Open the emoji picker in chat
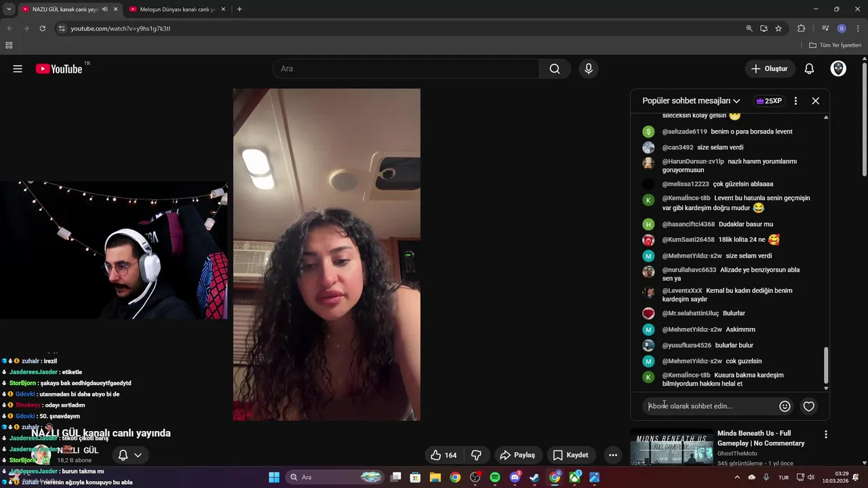Viewport: 868px width, 488px height. 785,406
